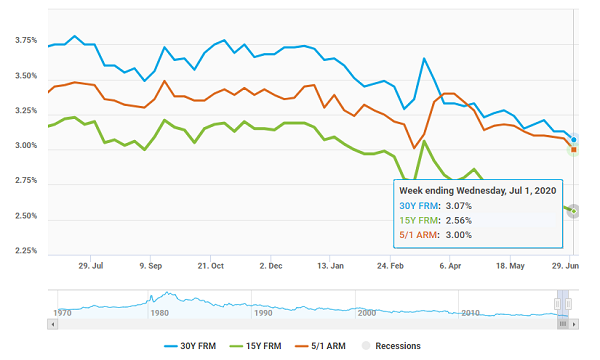Click the navigator near 1990 label
This screenshot has width=600, height=360.
pyautogui.click(x=263, y=313)
